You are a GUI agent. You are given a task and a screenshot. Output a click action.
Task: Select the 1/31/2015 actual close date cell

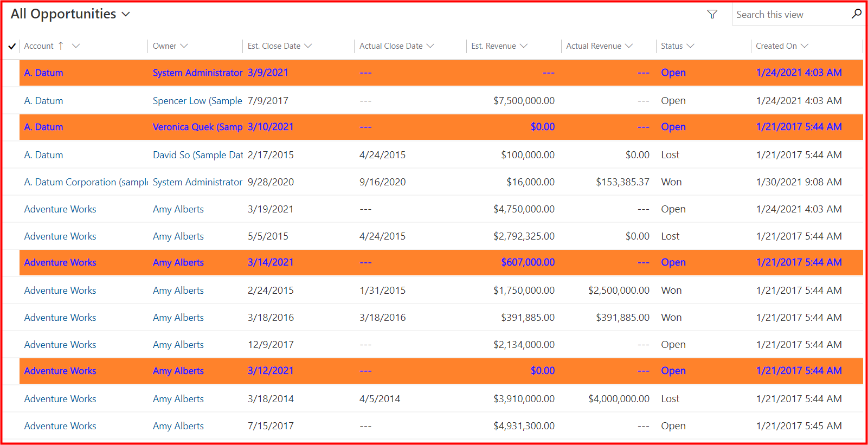[x=382, y=291]
